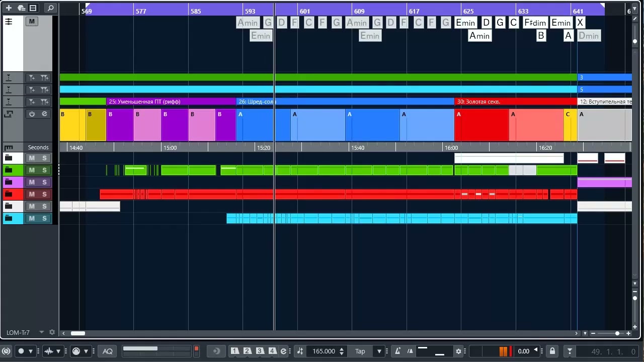Open dropdown next to Tap tempo
The height and width of the screenshot is (362, 644).
click(379, 351)
